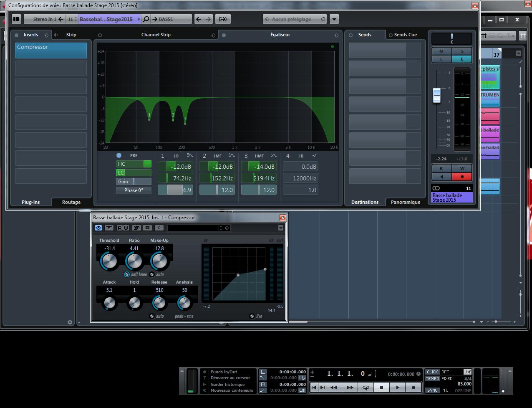Open the channel search magnifier icon
This screenshot has height=408, width=532.
pos(146,19)
